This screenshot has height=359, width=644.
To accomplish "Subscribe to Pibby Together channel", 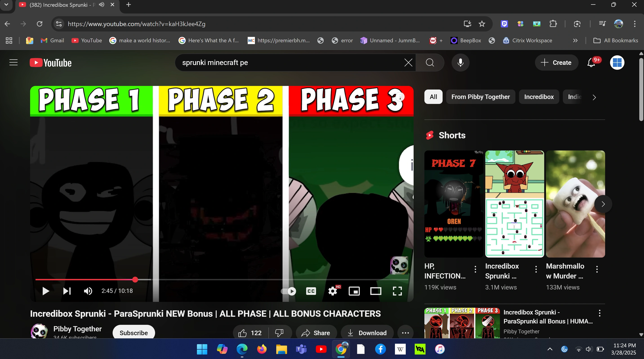I will pyautogui.click(x=134, y=333).
